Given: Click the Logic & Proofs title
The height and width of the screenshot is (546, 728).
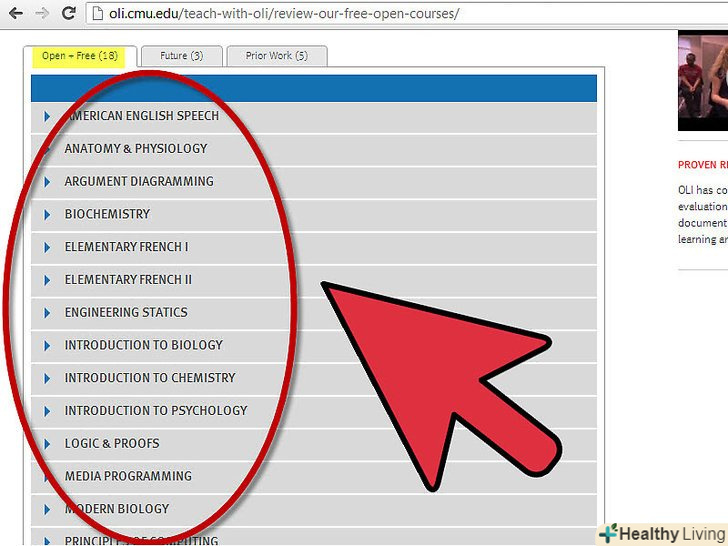Looking at the screenshot, I should point(112,443).
